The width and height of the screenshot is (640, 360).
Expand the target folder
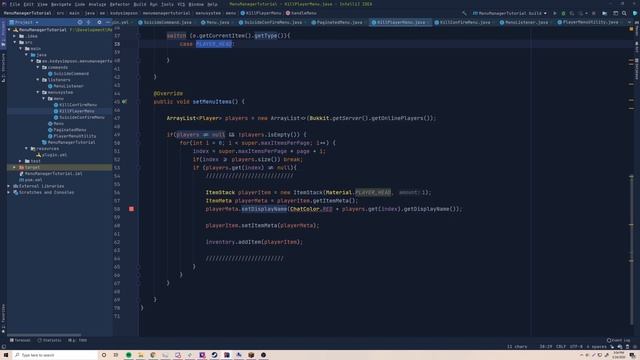pyautogui.click(x=15, y=167)
